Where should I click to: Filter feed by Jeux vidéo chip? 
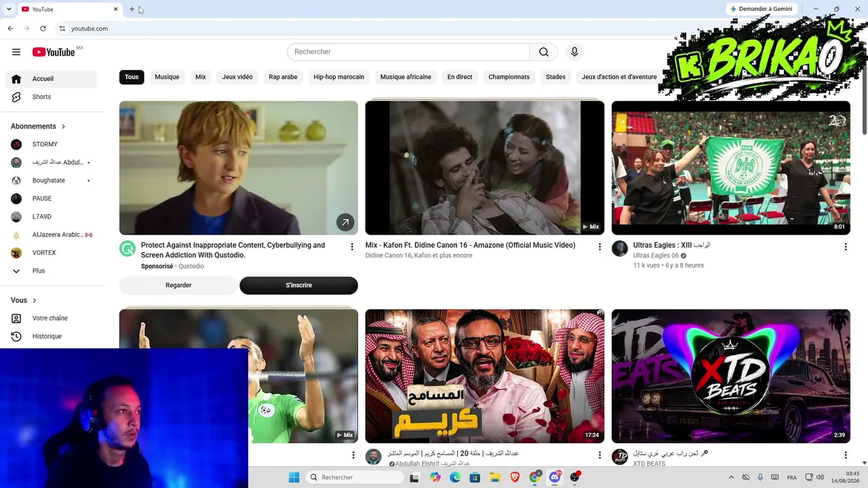[x=237, y=77]
